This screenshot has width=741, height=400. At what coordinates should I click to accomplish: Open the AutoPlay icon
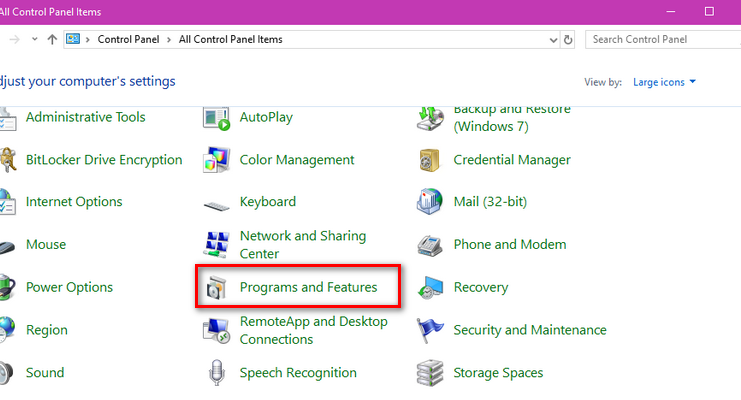[x=216, y=118]
